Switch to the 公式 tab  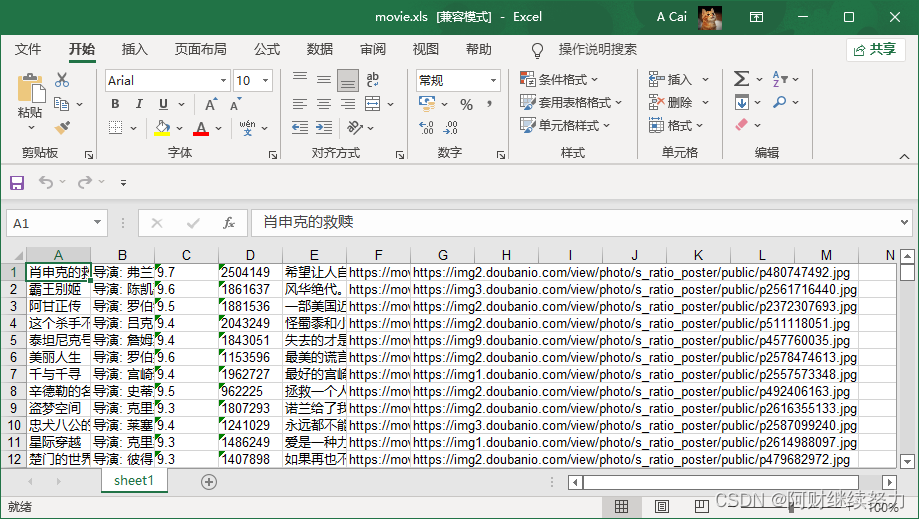tap(267, 49)
